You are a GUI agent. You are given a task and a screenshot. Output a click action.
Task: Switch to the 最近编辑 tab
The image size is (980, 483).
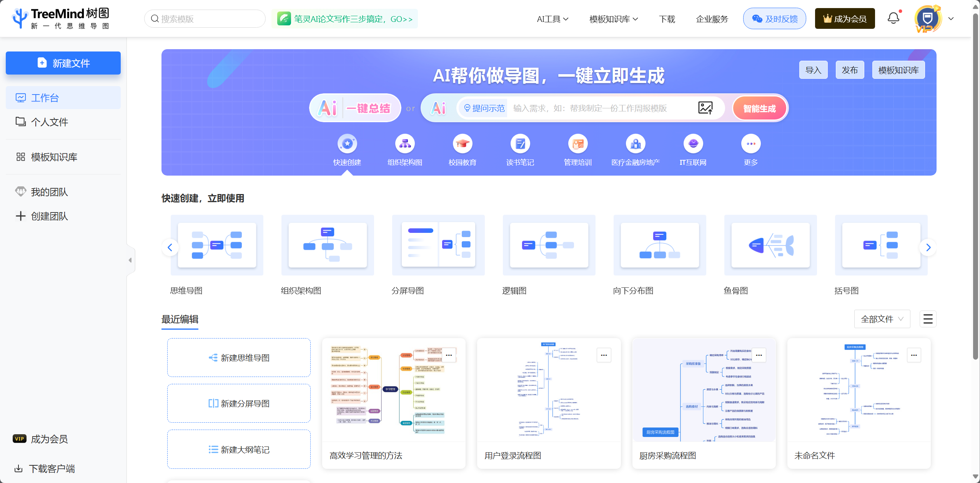point(180,319)
